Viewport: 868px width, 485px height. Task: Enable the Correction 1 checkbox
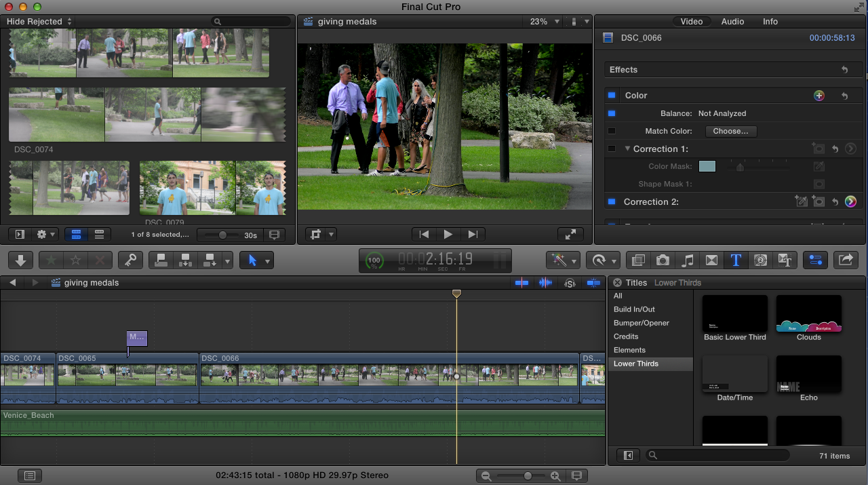(x=612, y=149)
